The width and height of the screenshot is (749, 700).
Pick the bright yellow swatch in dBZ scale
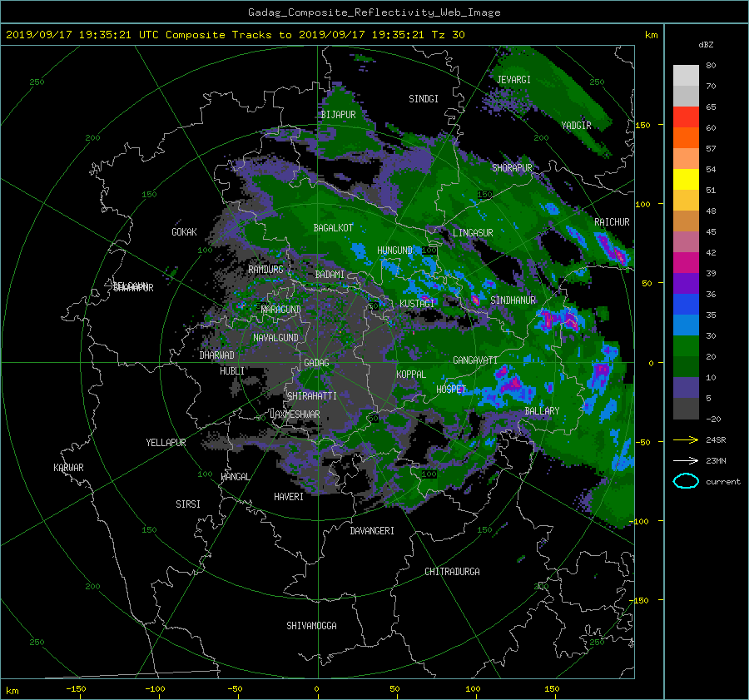tap(686, 179)
